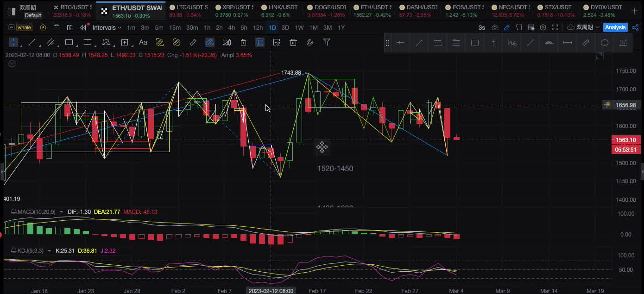Select the crosshair cursor tool
Screen dimensions: 644x294
(13, 42)
